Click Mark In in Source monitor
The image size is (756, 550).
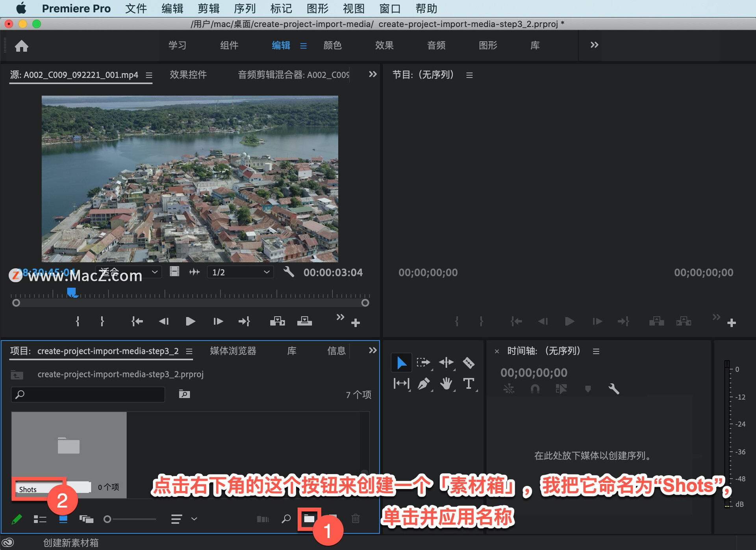point(78,321)
